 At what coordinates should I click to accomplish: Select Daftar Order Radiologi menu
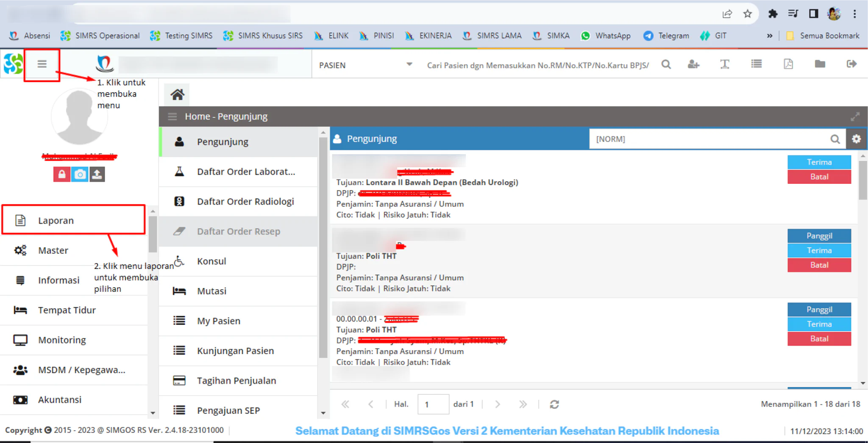click(x=238, y=202)
